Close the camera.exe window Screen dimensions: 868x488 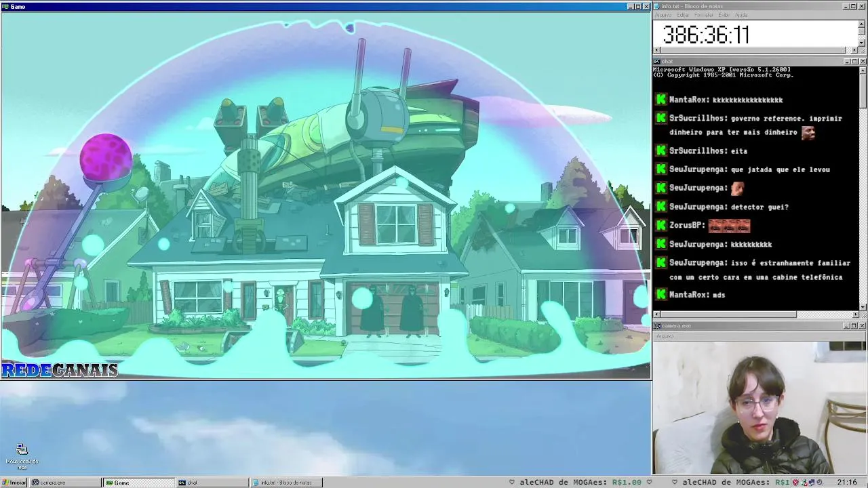pyautogui.click(x=862, y=325)
